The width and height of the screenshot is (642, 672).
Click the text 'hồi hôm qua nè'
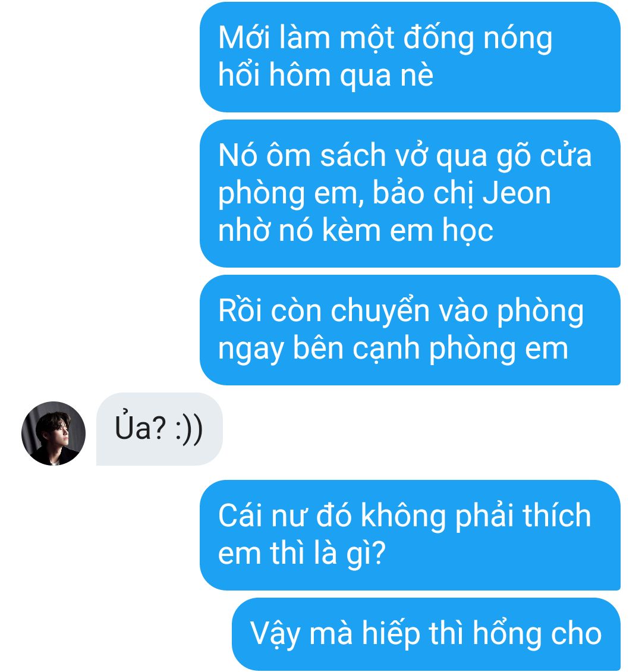coord(326,75)
